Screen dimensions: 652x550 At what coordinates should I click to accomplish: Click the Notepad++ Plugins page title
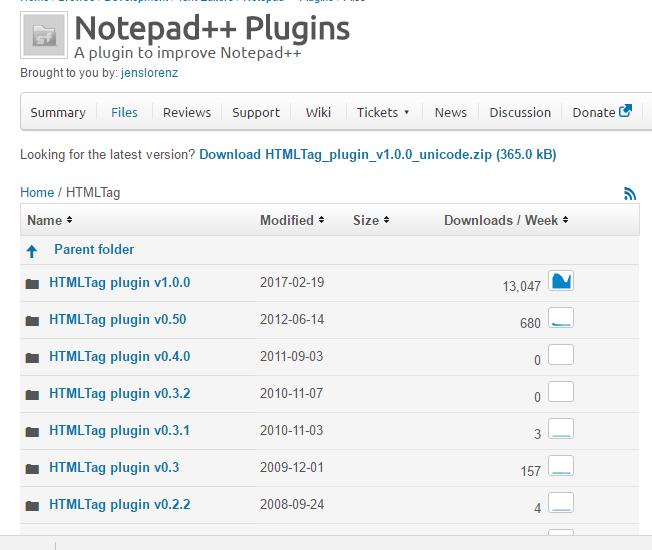click(x=212, y=28)
